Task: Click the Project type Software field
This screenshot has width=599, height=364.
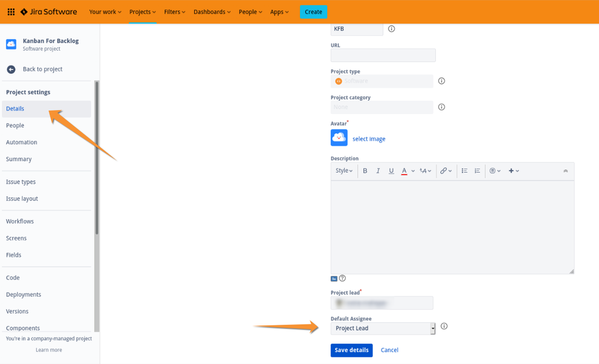Action: tap(381, 81)
